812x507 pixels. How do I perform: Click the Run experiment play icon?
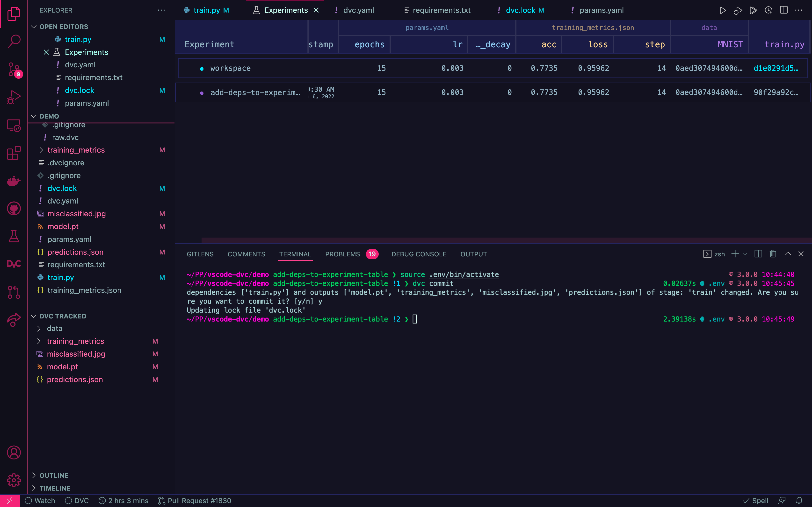coord(723,10)
